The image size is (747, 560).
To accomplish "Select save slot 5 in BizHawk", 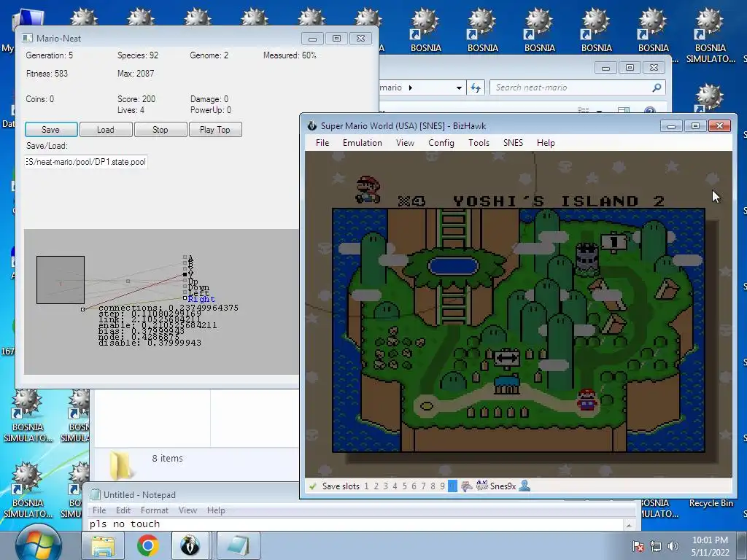I will pos(404,486).
